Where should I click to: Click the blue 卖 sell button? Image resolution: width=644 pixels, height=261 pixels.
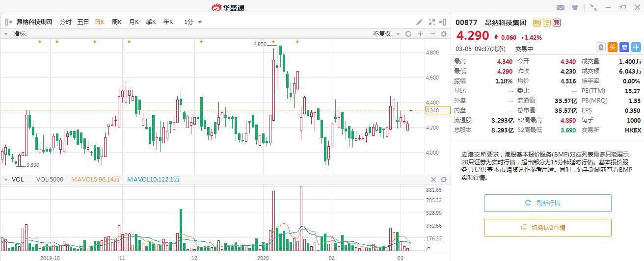[624, 47]
